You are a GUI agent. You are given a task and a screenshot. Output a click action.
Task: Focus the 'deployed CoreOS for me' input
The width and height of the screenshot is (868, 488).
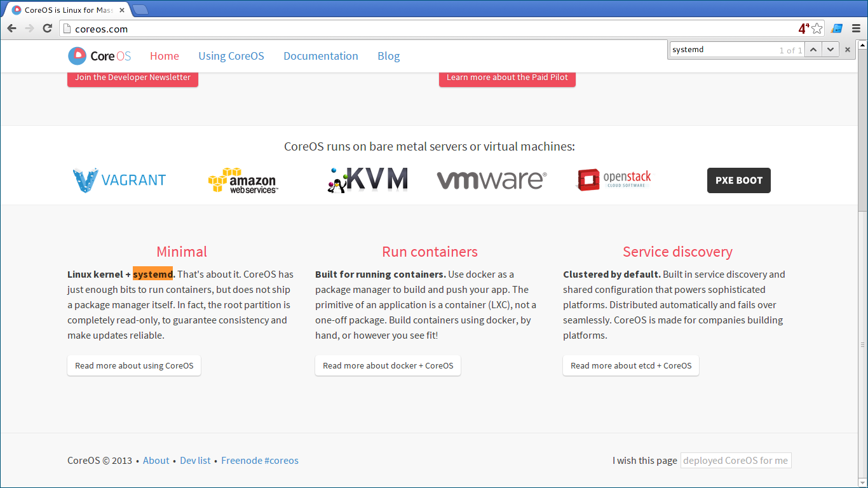[735, 461]
